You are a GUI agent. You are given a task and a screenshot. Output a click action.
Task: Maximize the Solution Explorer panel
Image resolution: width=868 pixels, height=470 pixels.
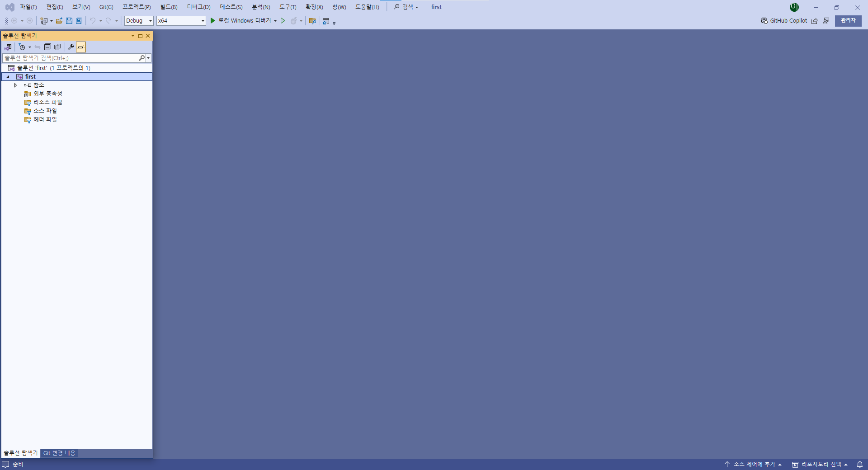(140, 36)
